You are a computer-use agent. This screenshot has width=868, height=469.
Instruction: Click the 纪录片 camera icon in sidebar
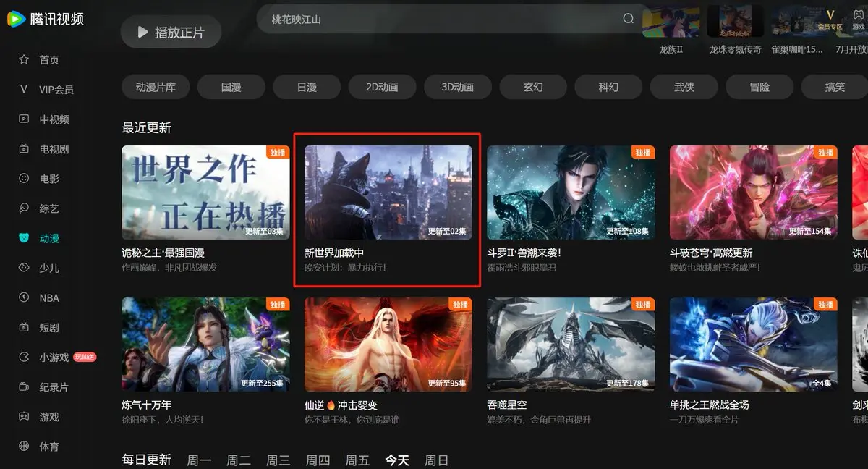[x=24, y=387]
